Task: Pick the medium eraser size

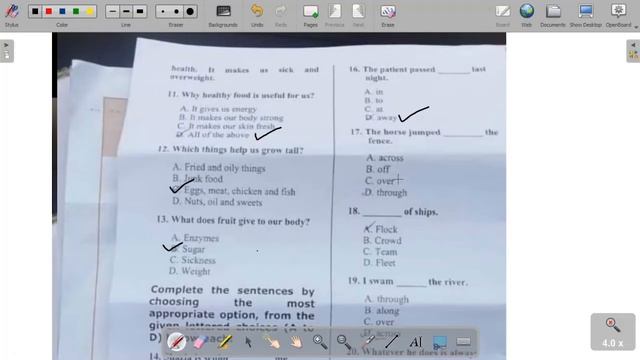Action: [176, 11]
